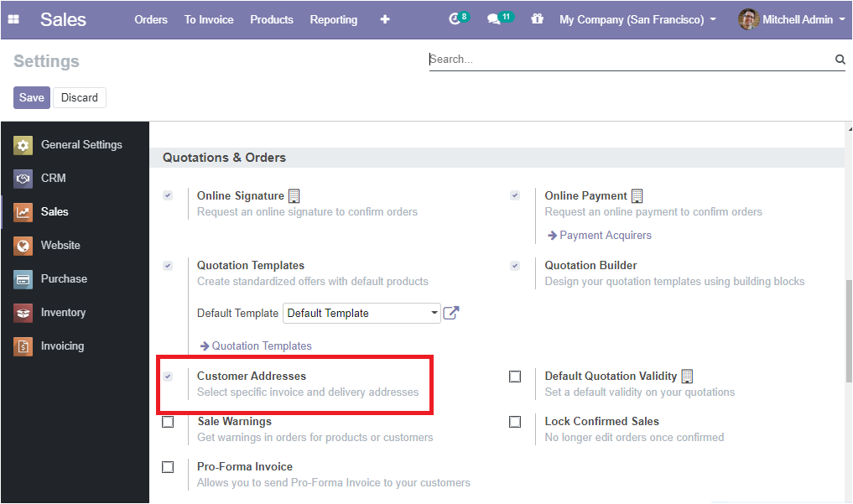Screen dimensions: 853x504
Task: Uncheck the Customer Addresses checkbox
Action: (x=168, y=377)
